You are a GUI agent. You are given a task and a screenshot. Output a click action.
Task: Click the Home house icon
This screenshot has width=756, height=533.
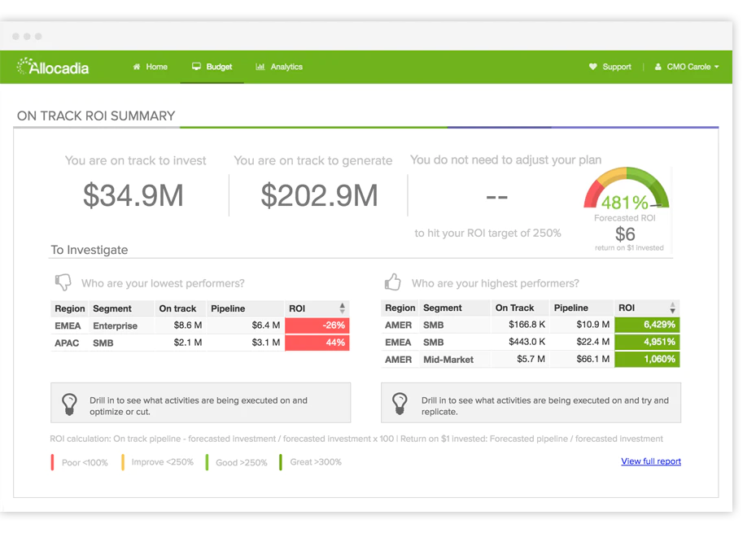point(137,67)
